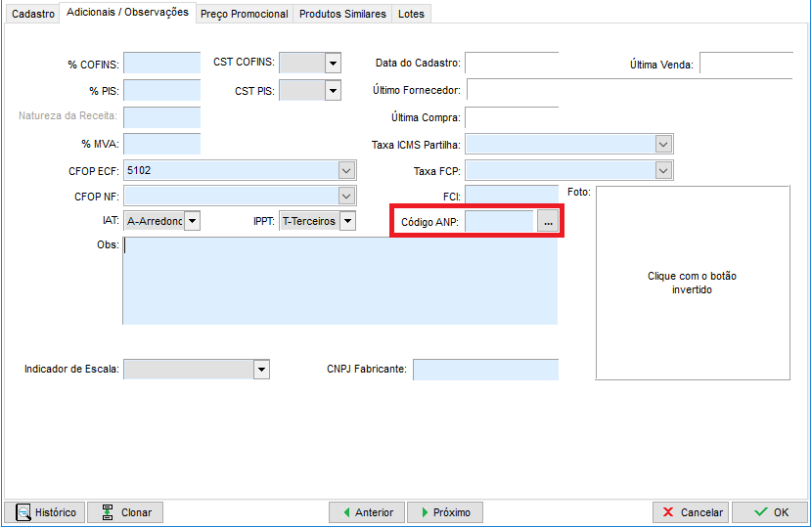The height and width of the screenshot is (528, 812).
Task: Go to previous record with Anterior
Action: (366, 512)
